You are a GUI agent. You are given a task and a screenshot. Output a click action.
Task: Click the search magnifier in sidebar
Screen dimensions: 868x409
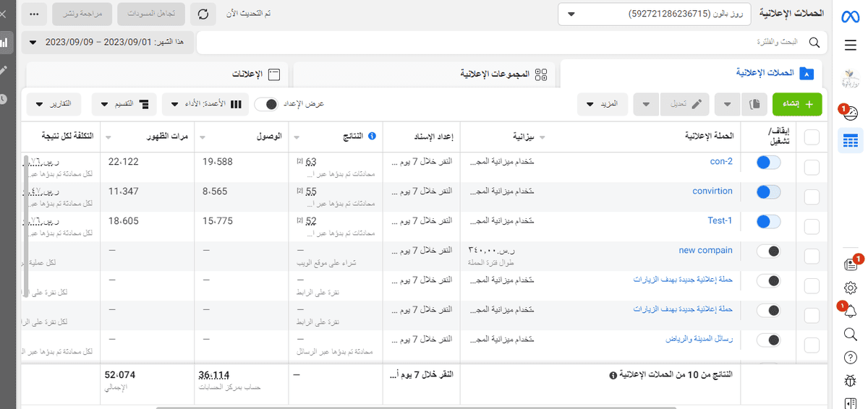pos(851,334)
